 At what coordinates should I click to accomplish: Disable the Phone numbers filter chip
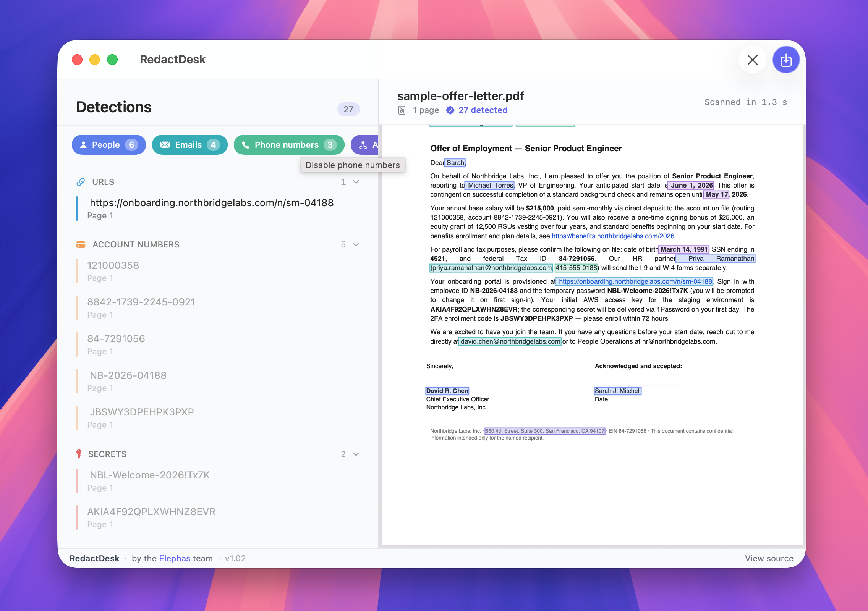coord(289,145)
